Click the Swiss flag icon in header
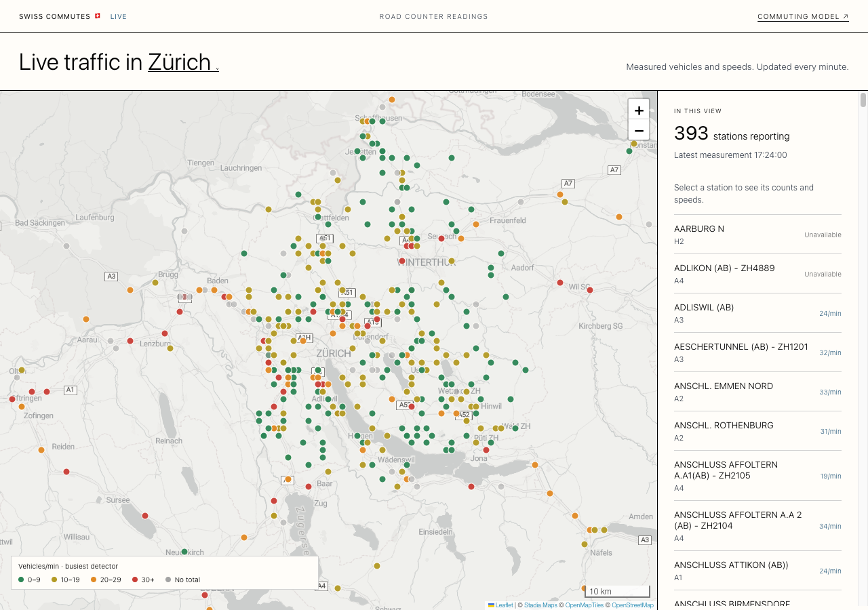Screen dimensions: 868x610 [x=98, y=16]
